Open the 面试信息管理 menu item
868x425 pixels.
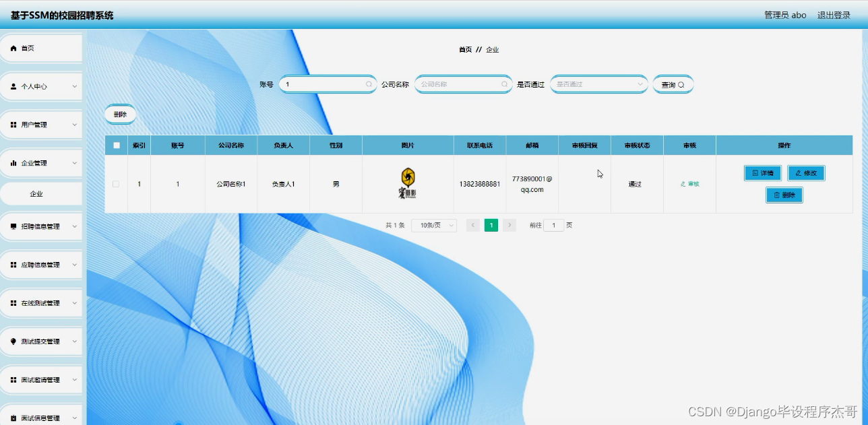tap(40, 417)
